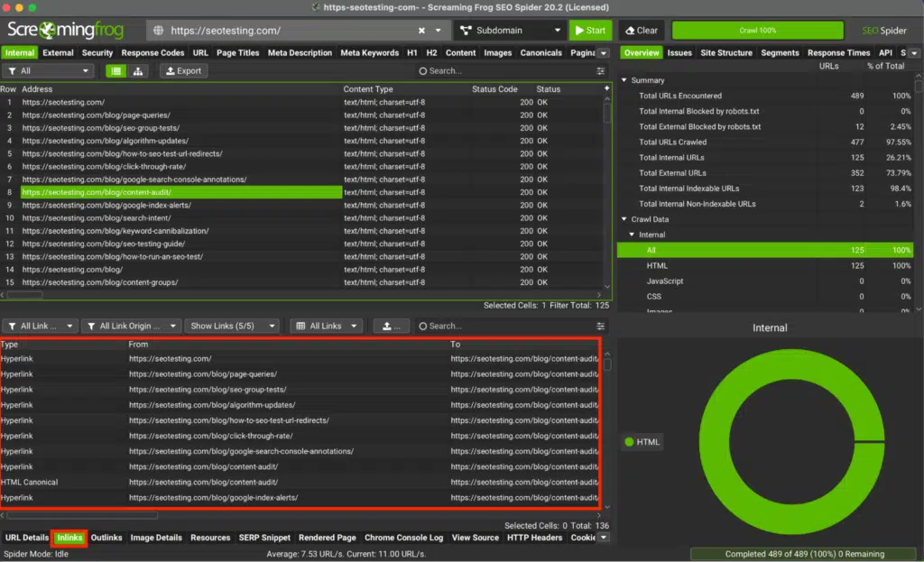Open the Meta Description tab

[300, 52]
